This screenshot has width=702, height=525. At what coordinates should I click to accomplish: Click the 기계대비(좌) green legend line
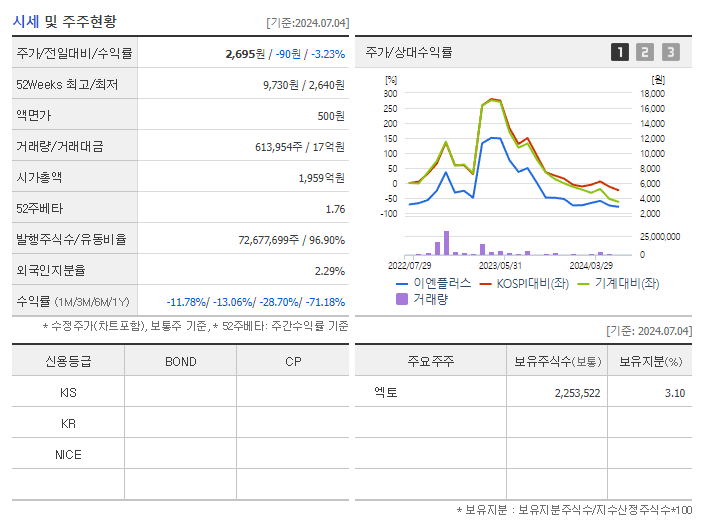click(583, 284)
